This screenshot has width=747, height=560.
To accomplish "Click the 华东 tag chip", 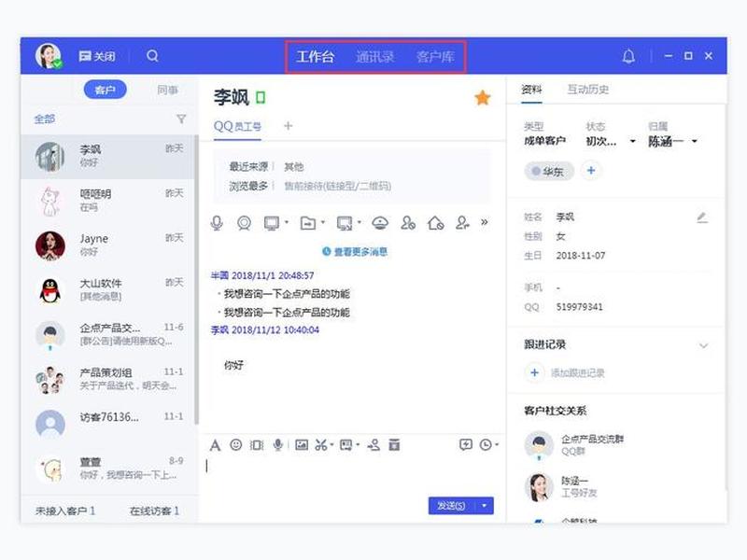I will 549,172.
